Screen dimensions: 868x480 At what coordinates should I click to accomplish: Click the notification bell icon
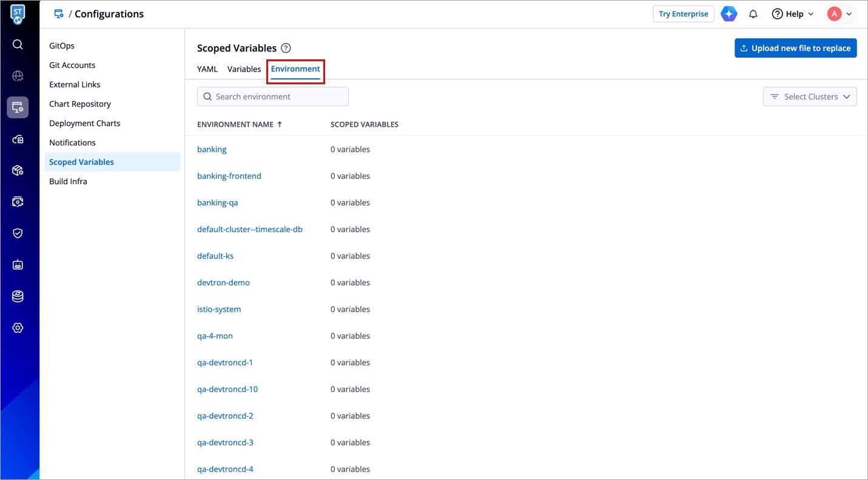[753, 14]
